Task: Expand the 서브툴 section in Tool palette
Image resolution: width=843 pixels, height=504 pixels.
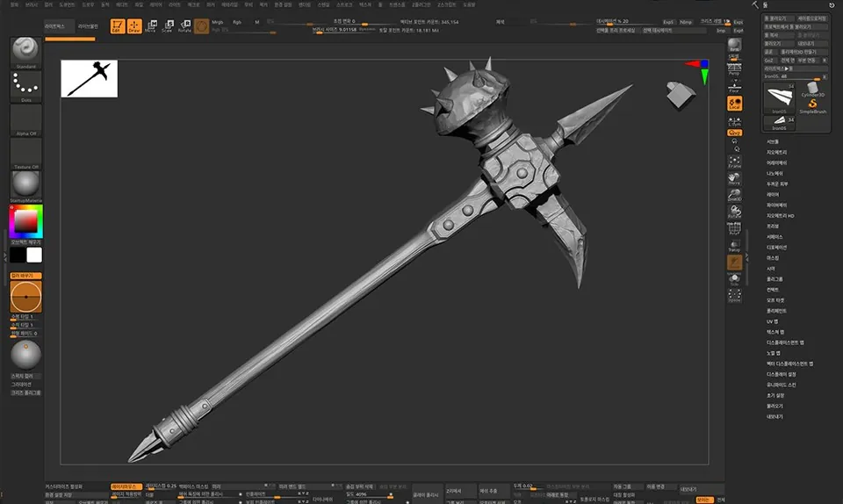Action: pyautogui.click(x=773, y=142)
